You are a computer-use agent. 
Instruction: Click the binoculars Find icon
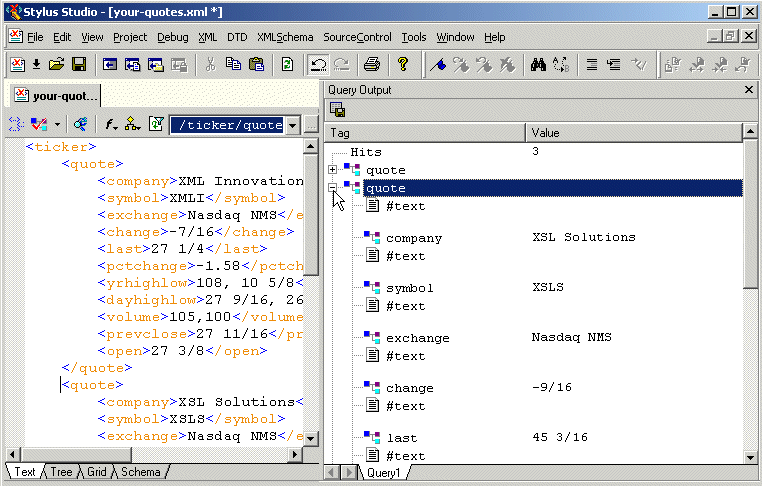tap(537, 65)
